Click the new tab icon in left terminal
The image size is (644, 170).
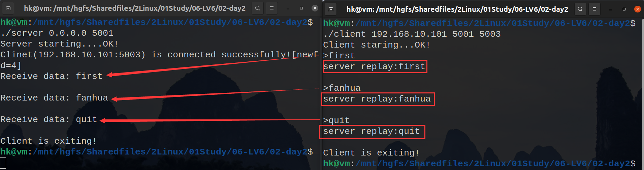tap(8, 8)
